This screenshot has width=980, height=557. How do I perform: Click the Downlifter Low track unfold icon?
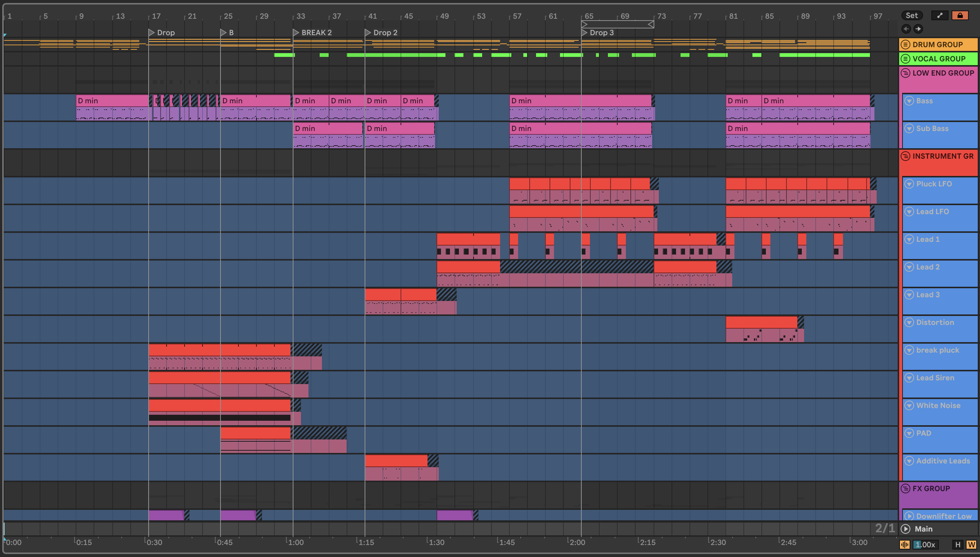[909, 516]
